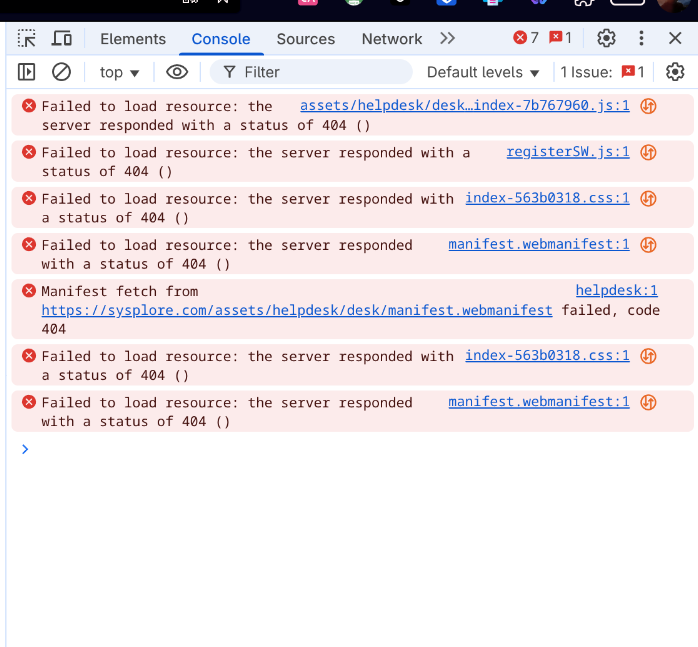Click the 7 errors counter
The width and height of the screenshot is (698, 647).
point(526,38)
